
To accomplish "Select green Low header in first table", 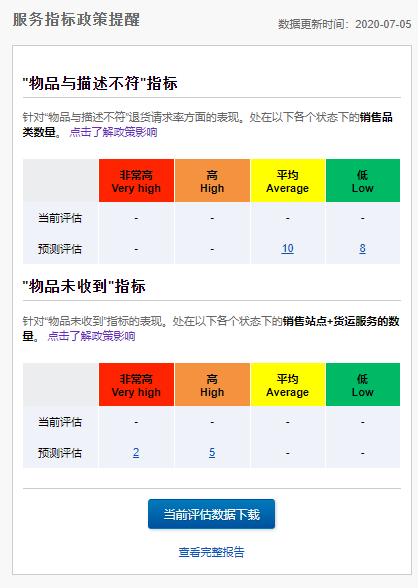I will (363, 181).
